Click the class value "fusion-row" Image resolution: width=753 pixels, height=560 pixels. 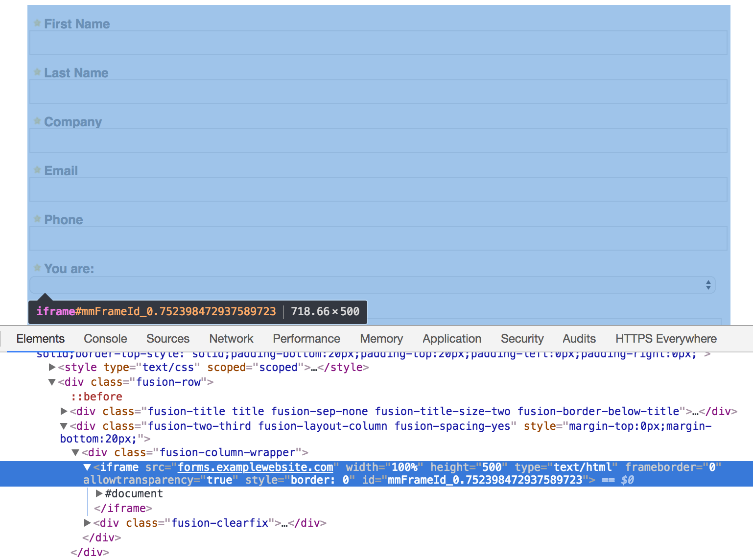pyautogui.click(x=168, y=382)
